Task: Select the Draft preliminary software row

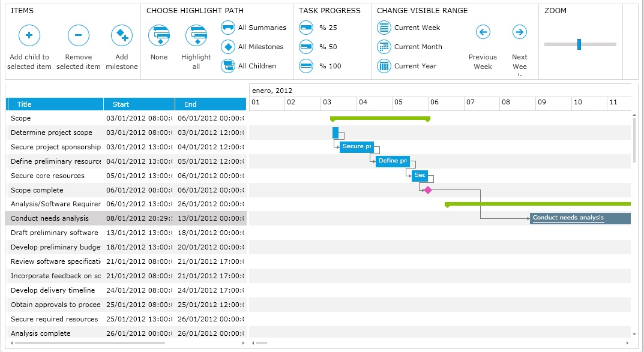Action: pyautogui.click(x=55, y=233)
